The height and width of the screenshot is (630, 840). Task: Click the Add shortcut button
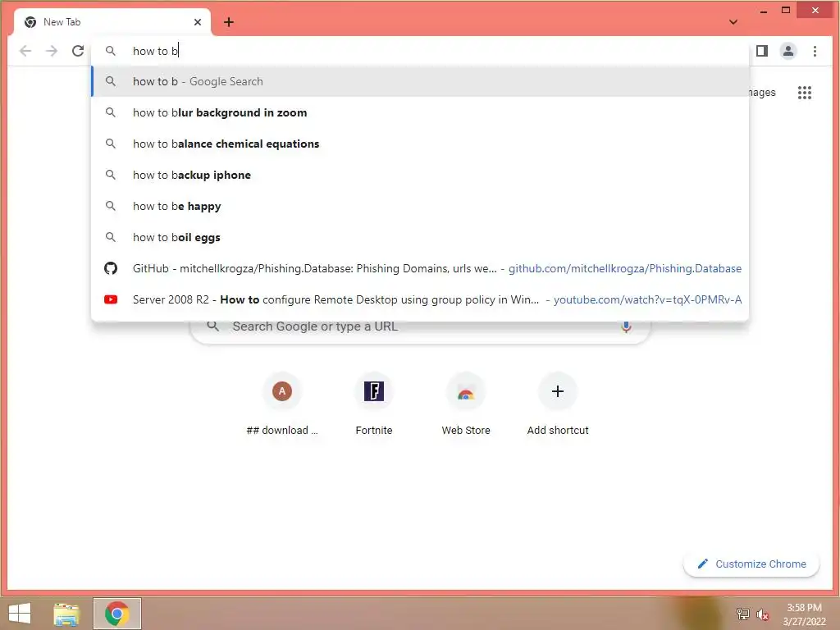click(x=558, y=405)
